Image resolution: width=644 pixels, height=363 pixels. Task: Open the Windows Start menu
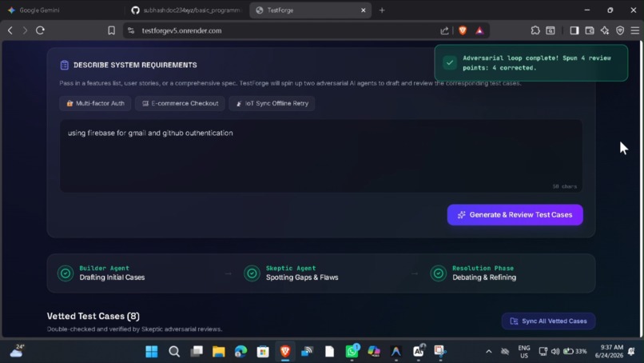coord(152,352)
